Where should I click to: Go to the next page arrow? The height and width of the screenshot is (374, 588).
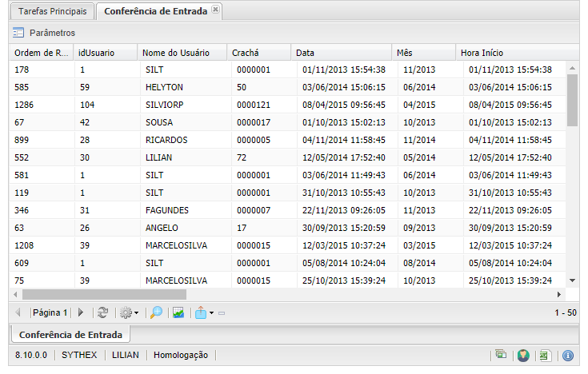click(81, 312)
